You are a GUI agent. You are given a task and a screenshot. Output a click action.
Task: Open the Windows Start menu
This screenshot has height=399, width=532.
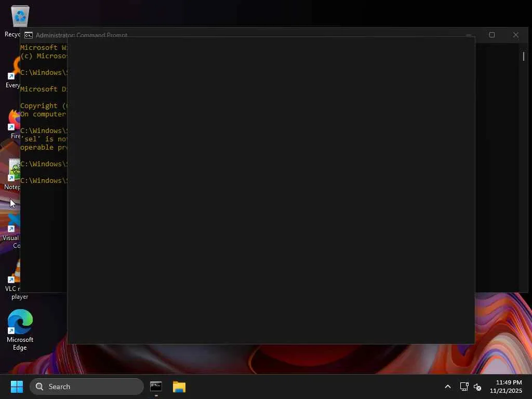(17, 387)
